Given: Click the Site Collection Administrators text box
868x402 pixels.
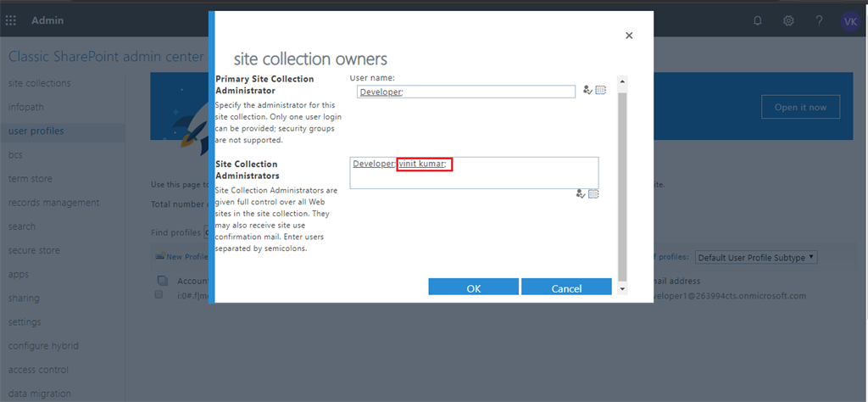Looking at the screenshot, I should (474, 173).
